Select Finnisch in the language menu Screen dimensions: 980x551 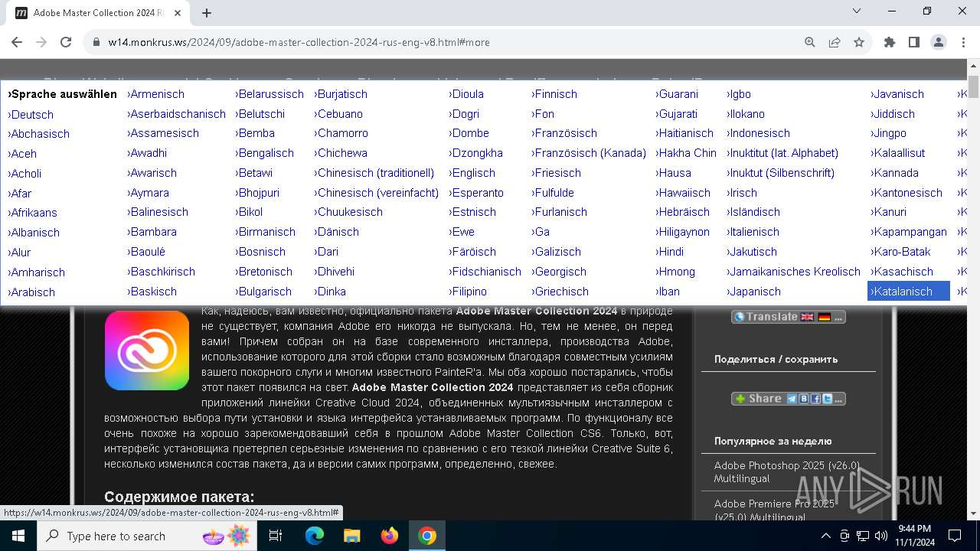coord(554,94)
